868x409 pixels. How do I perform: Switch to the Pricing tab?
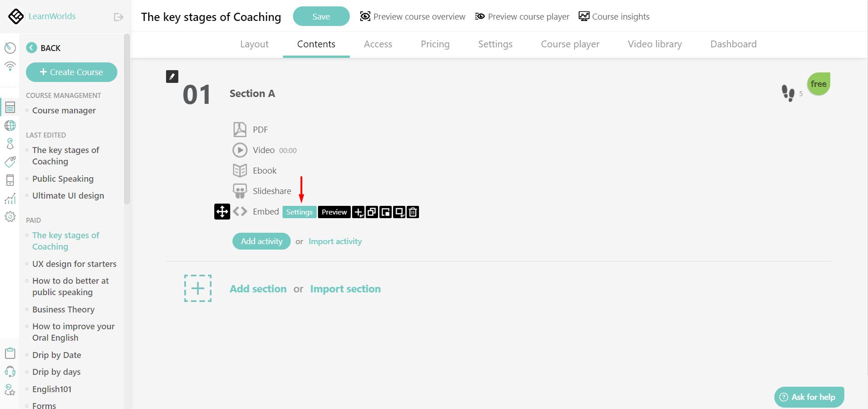point(435,44)
